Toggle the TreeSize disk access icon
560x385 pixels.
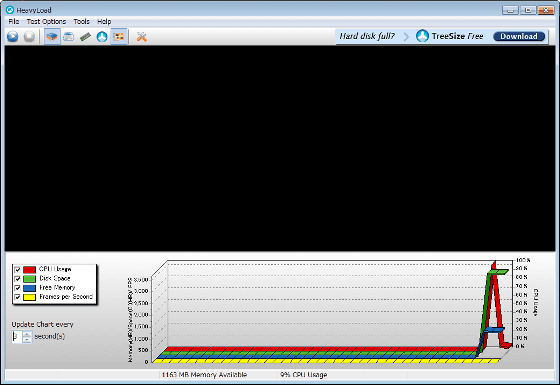point(102,36)
